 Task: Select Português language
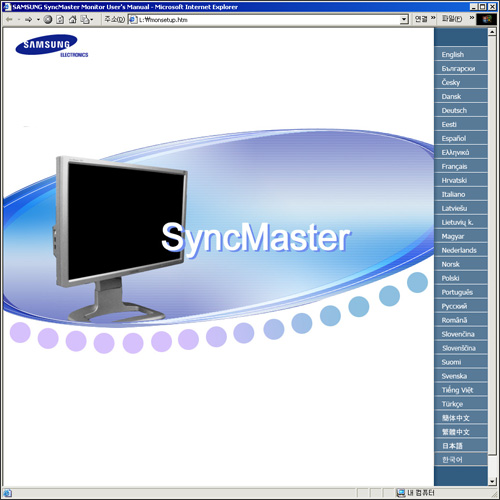coord(461,292)
